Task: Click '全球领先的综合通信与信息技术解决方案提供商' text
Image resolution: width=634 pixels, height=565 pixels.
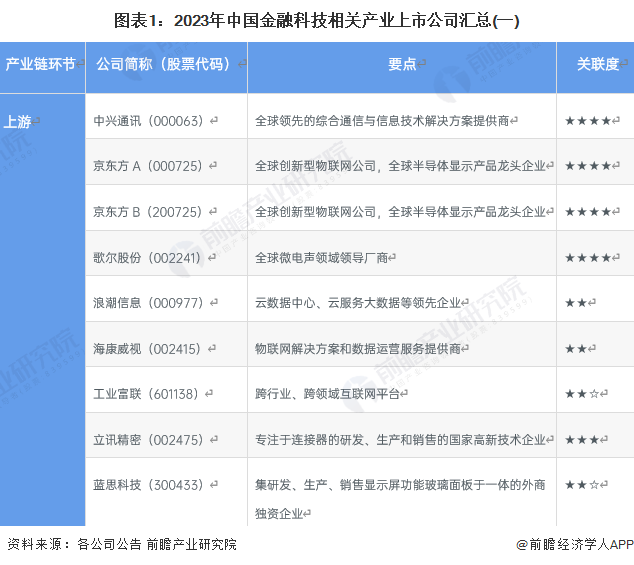Action: (382, 121)
